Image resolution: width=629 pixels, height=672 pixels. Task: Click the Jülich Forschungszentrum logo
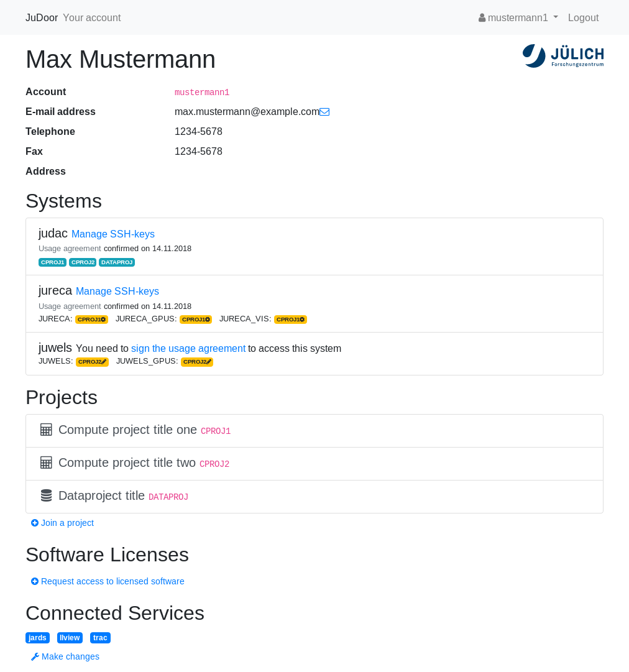563,56
